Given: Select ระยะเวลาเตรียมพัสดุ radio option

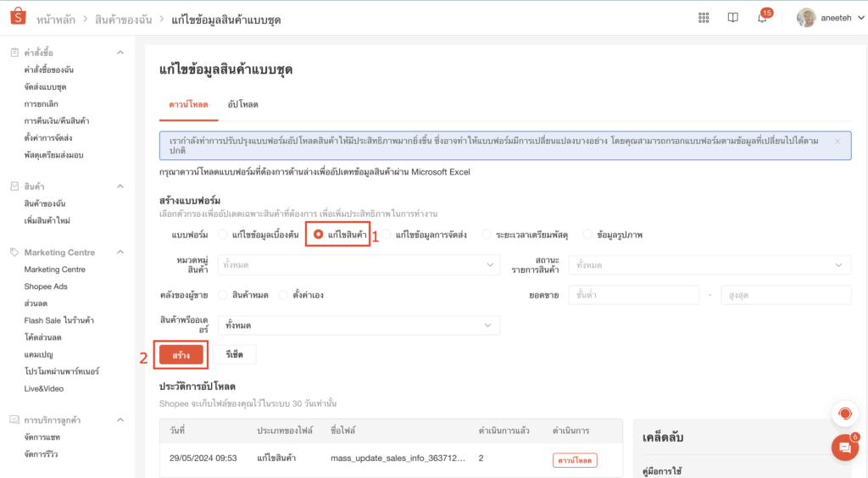Looking at the screenshot, I should 486,235.
